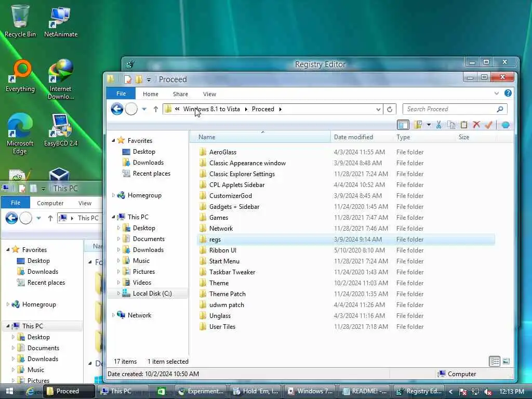Sort by the Date modified column header

click(362, 137)
